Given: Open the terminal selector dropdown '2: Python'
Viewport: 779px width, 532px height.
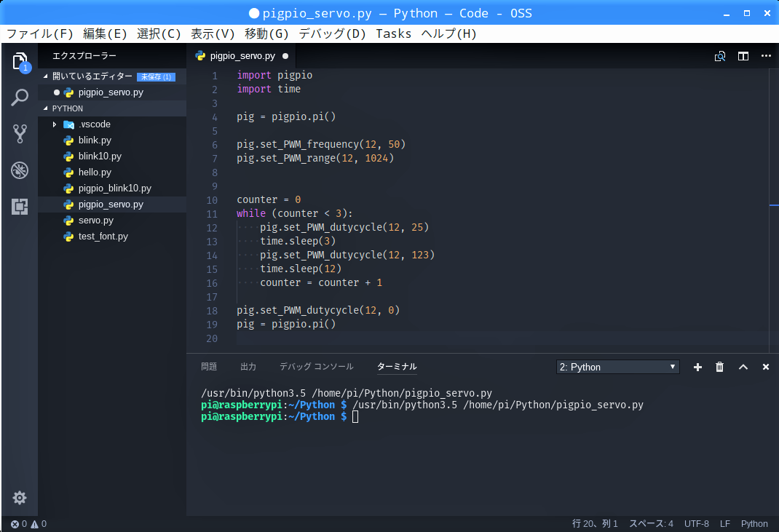Looking at the screenshot, I should 617,367.
